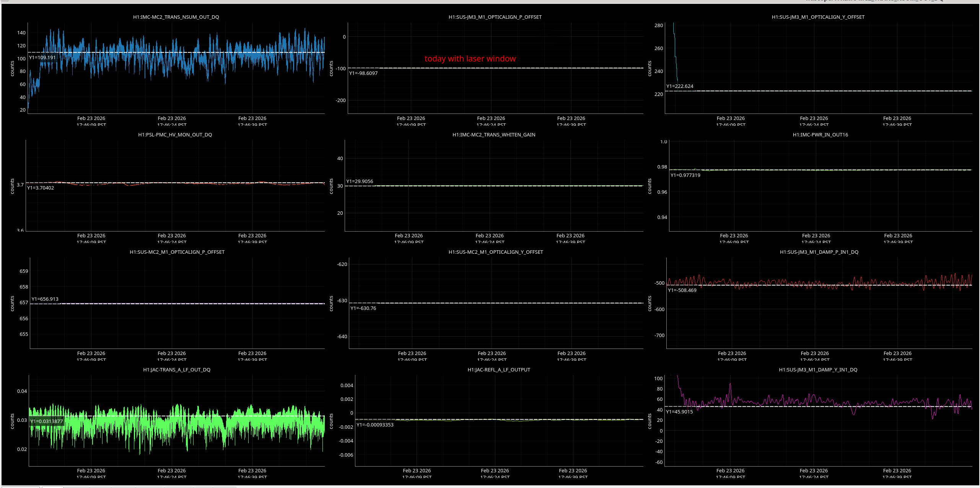Click the H1:SUS-MC2_M1_OPTICALIGN_Y_OFFSET plot title
Screen dimensions: 980x488
click(495, 252)
